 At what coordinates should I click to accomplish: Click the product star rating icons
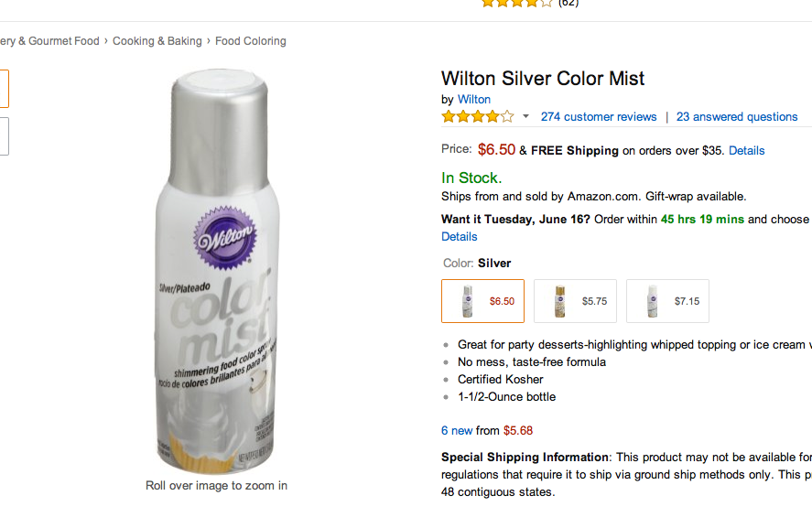click(478, 116)
